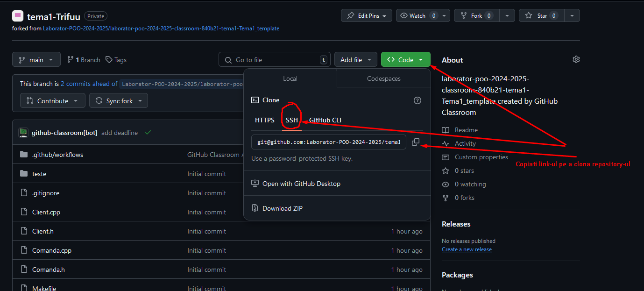Copy the SSH clone URL to clipboard
This screenshot has height=291, width=644.
[416, 142]
